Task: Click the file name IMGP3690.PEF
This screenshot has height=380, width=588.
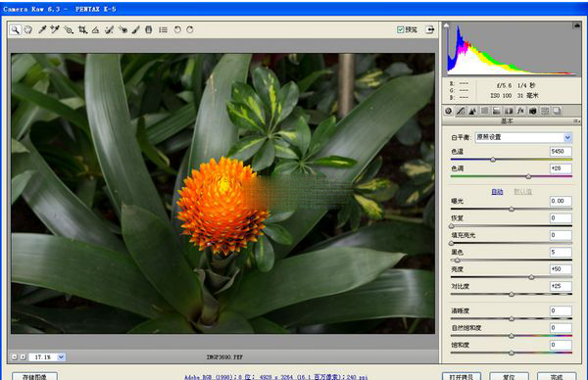Action: click(x=224, y=357)
